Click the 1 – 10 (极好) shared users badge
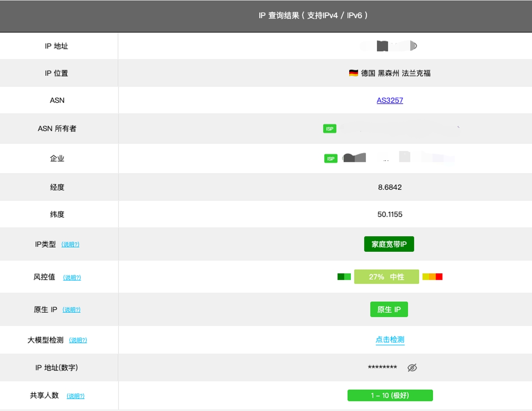Screen dimensions: 532x411 (390, 395)
